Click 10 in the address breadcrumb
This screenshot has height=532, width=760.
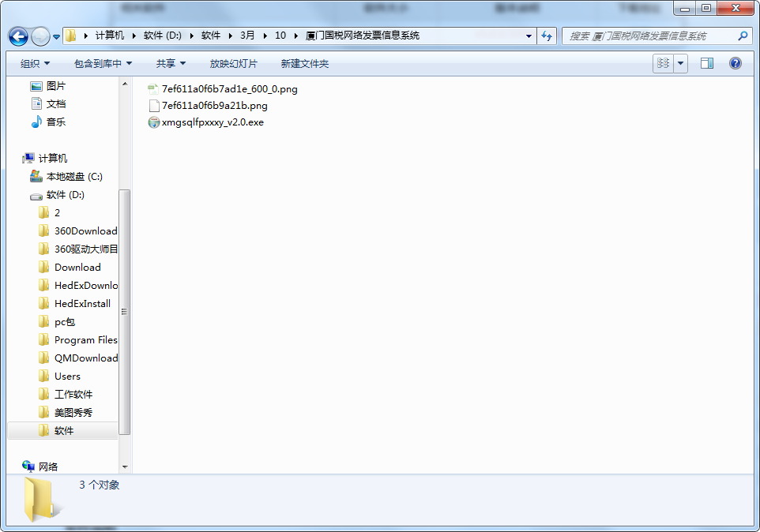[x=280, y=36]
